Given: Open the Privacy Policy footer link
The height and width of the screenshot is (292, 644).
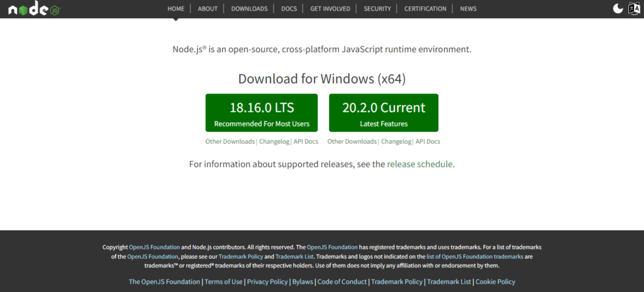Looking at the screenshot, I should tap(267, 282).
